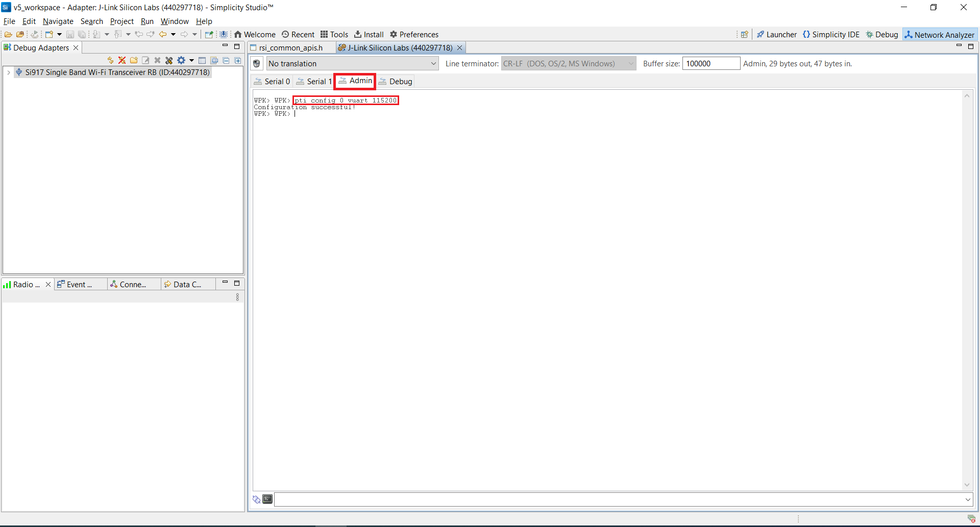Screen dimensions: 980x527
Task: Select the rsi_common_apis.h editor tab
Action: pos(290,48)
